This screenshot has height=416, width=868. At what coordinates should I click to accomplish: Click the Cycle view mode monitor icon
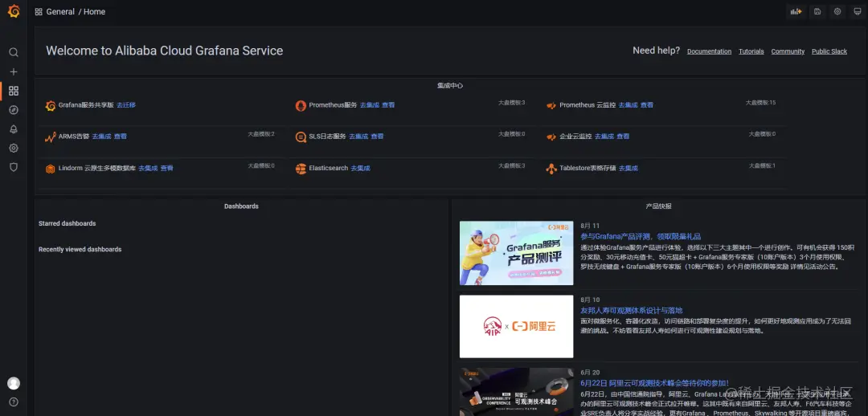click(x=858, y=11)
